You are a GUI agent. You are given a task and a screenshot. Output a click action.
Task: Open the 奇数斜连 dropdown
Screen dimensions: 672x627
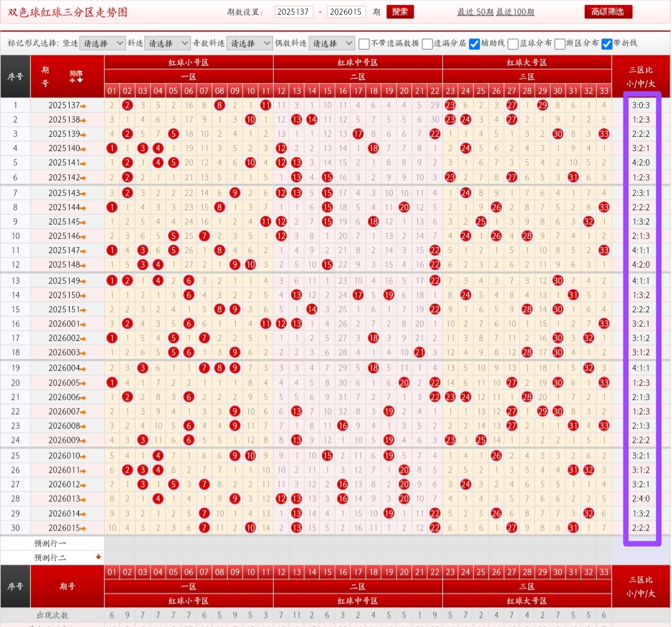click(250, 44)
